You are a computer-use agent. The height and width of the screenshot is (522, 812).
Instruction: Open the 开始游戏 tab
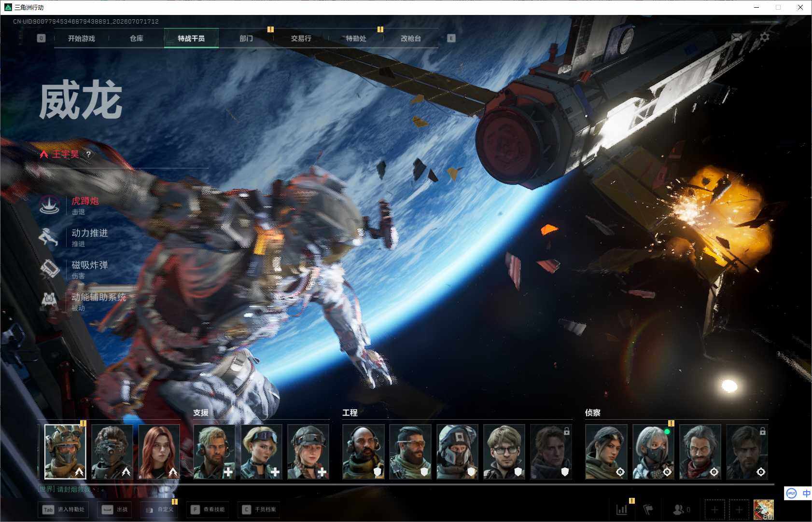coord(82,39)
